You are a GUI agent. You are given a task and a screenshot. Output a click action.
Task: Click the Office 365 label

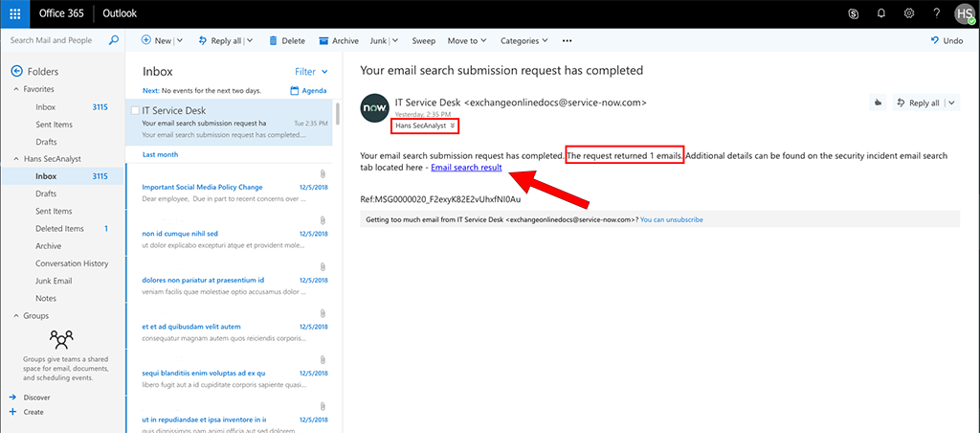[x=62, y=13]
